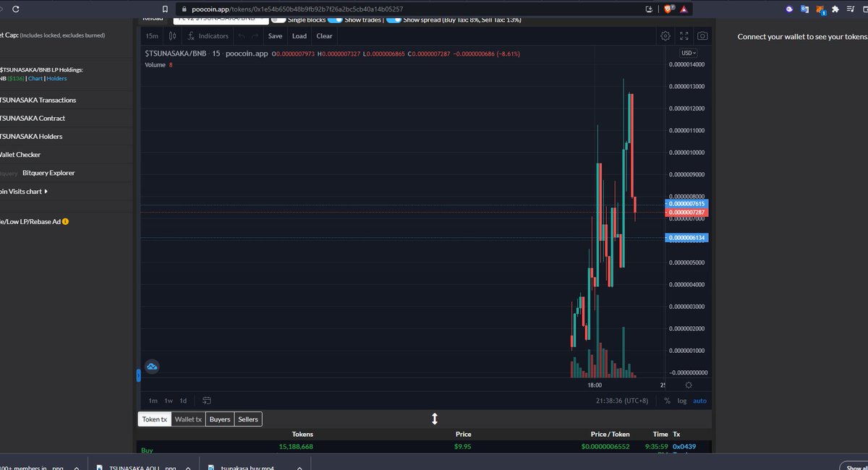Open the purple round extension icon
The width and height of the screenshot is (868, 470).
point(789,9)
